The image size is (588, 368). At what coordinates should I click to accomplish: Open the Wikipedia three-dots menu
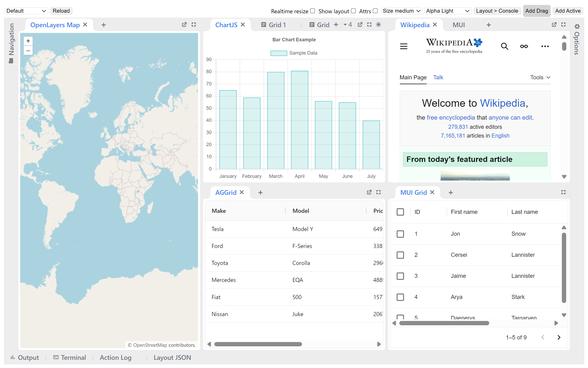(x=545, y=46)
